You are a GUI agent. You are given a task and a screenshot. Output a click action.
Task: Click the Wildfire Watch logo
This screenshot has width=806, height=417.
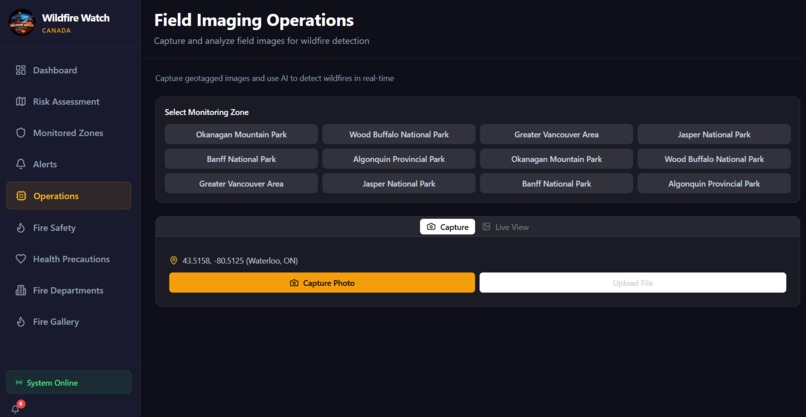pyautogui.click(x=22, y=23)
